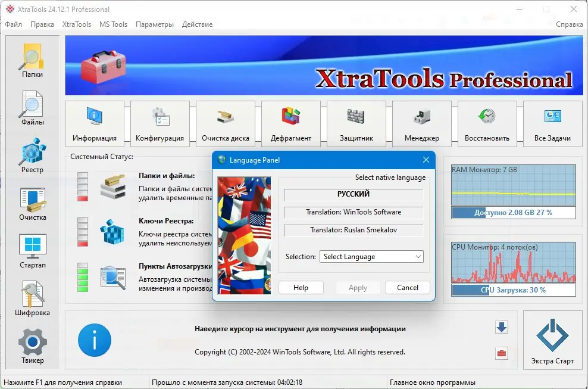Click the Папки и файлы drive icon

(113, 188)
